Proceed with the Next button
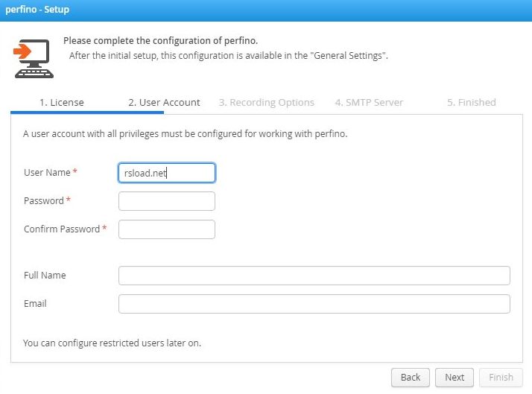 pyautogui.click(x=455, y=377)
